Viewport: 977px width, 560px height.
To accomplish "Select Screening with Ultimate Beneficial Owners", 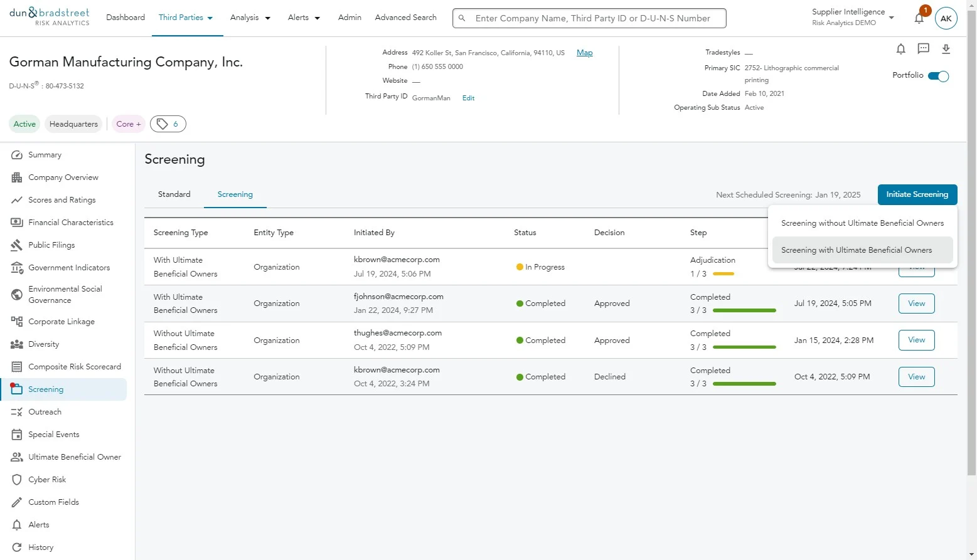I will click(856, 250).
